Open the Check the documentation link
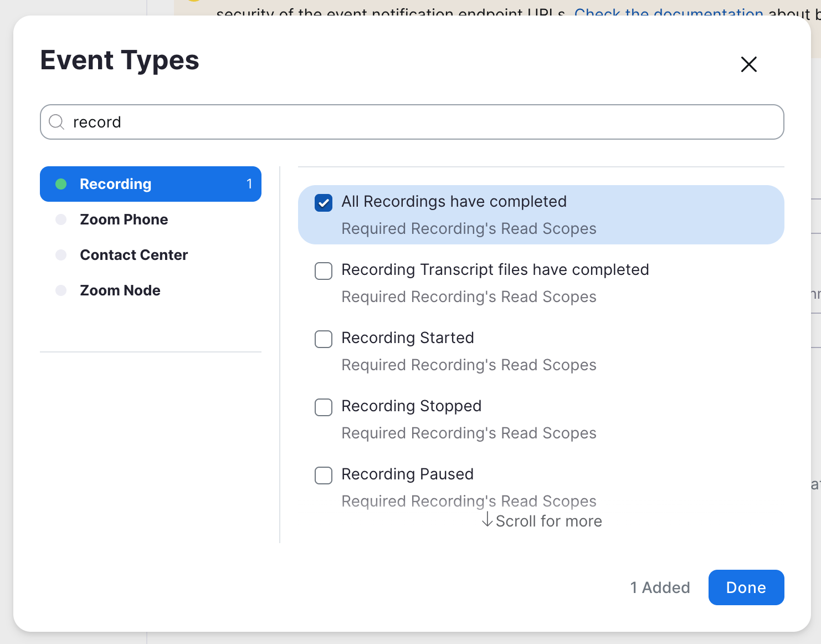This screenshot has height=644, width=821. (668, 12)
